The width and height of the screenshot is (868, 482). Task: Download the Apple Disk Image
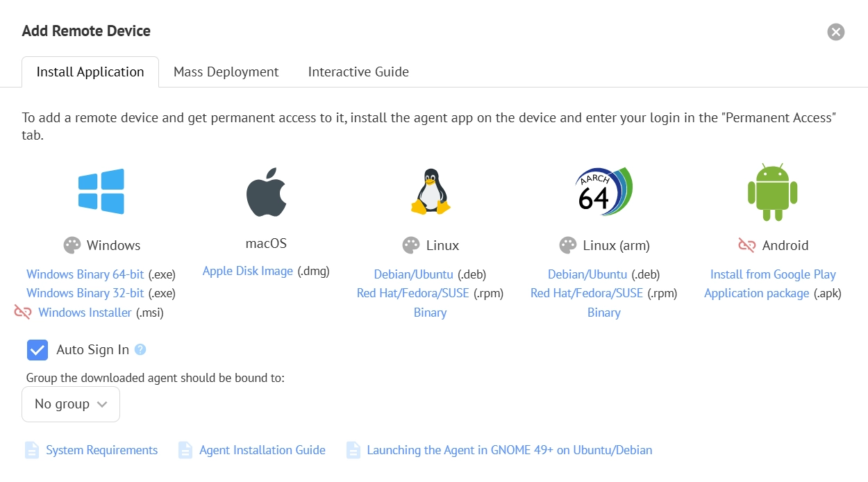coord(248,271)
